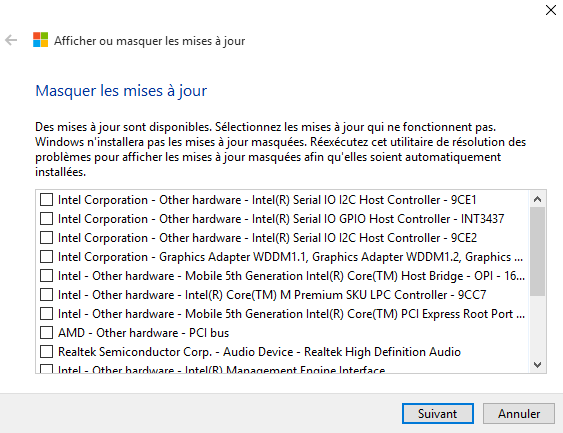Viewport: 563px width, 433px height.
Task: Click the Suivant button
Action: (438, 414)
